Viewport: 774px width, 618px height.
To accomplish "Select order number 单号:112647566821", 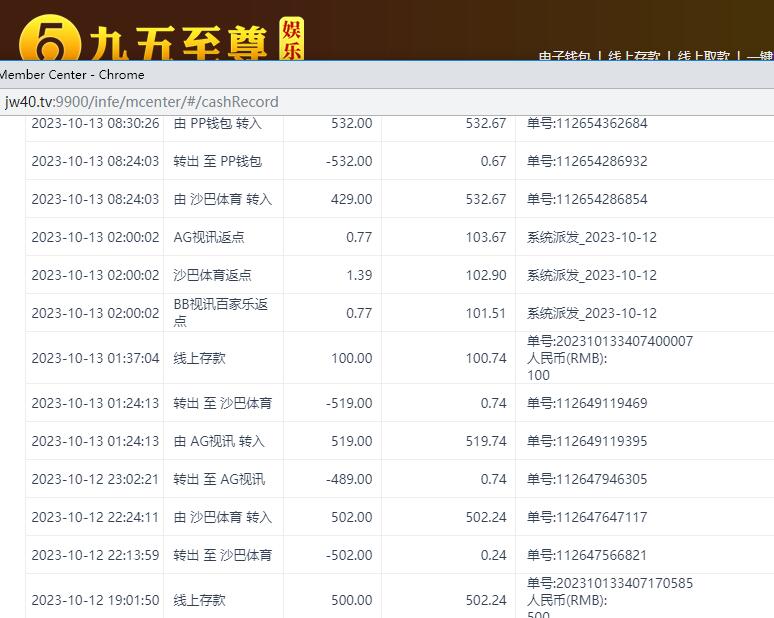I will tap(587, 555).
